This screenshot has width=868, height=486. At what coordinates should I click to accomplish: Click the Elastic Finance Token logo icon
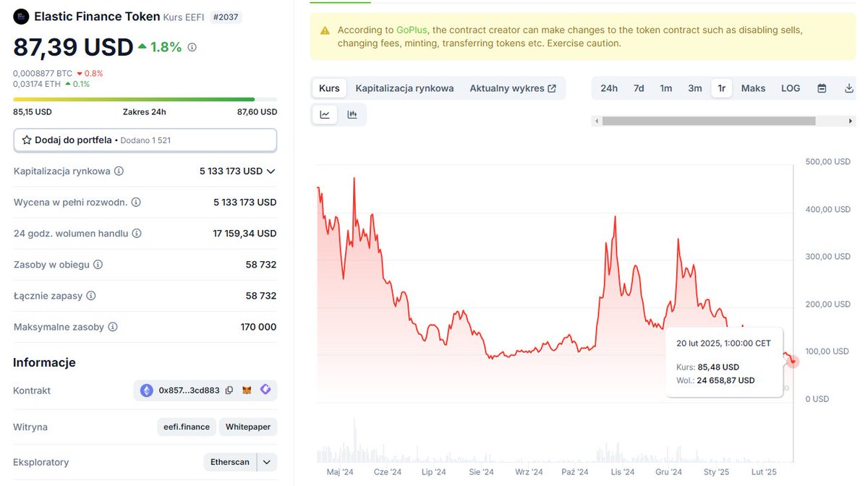click(x=22, y=16)
